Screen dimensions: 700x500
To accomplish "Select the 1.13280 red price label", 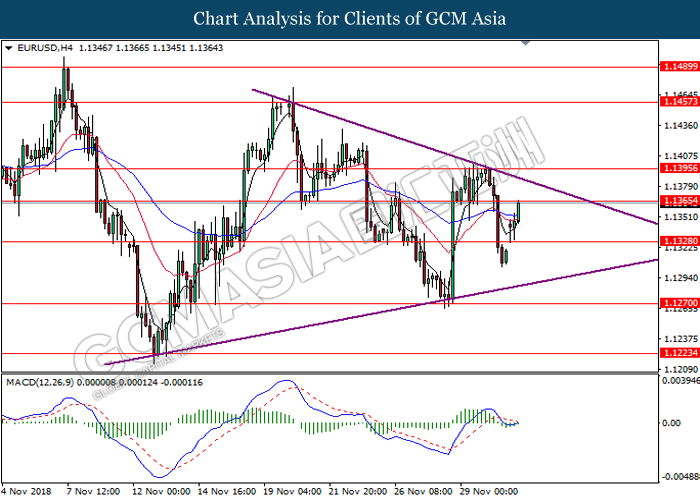I will click(x=680, y=241).
